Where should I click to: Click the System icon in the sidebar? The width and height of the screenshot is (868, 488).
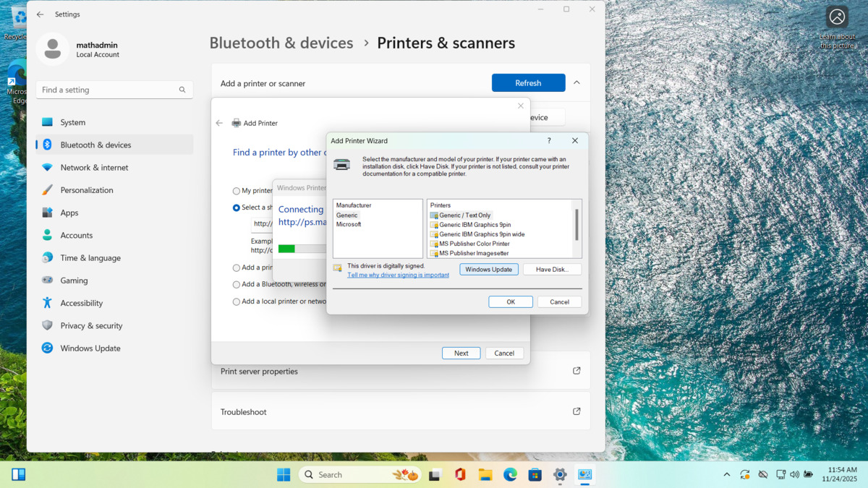click(46, 121)
